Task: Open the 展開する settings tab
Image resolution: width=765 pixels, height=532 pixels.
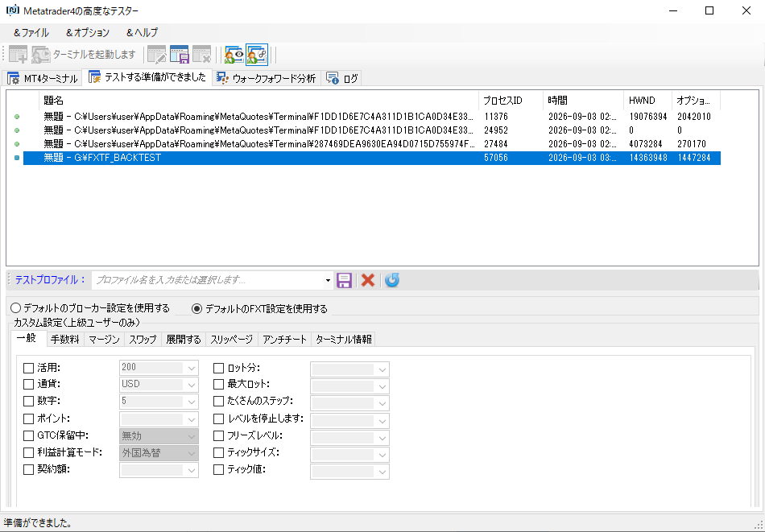Action: 184,340
